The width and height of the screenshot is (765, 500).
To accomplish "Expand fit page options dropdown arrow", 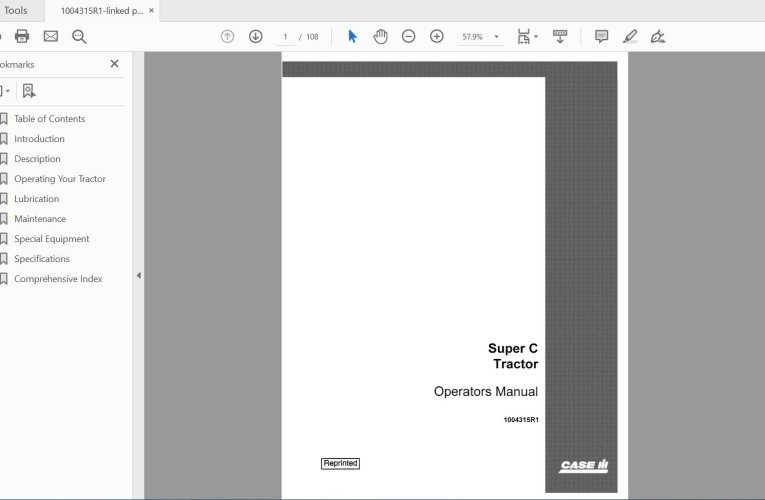I will point(536,37).
